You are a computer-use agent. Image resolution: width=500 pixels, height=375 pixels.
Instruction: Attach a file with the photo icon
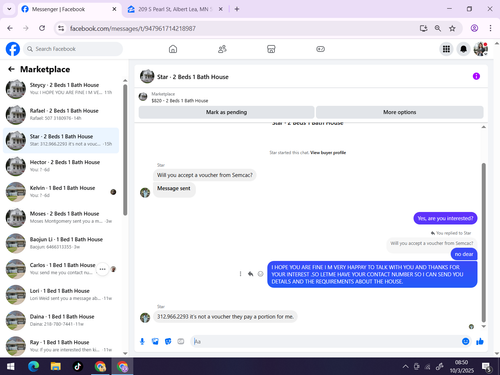[x=155, y=341]
